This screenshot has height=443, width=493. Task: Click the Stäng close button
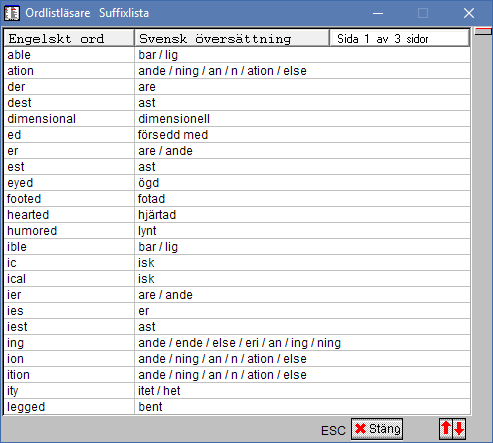tap(377, 429)
